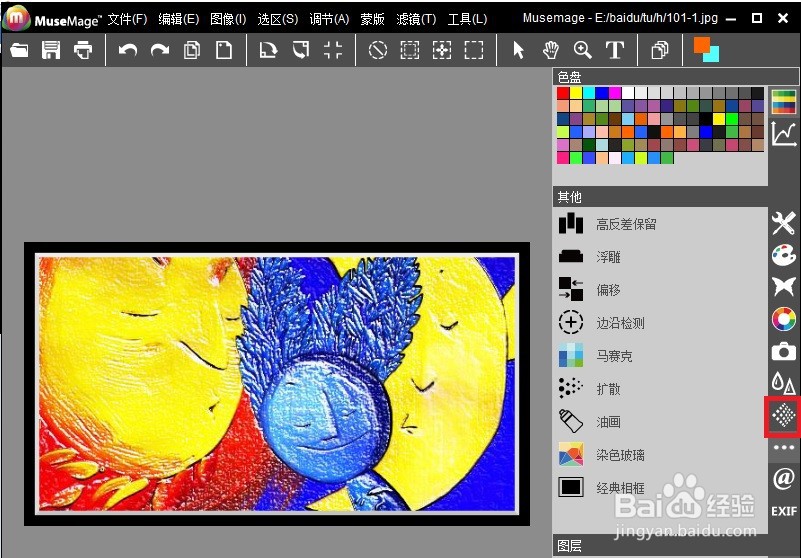Pick the white swatch in top palette row
The width and height of the screenshot is (801, 558).
coord(628,93)
